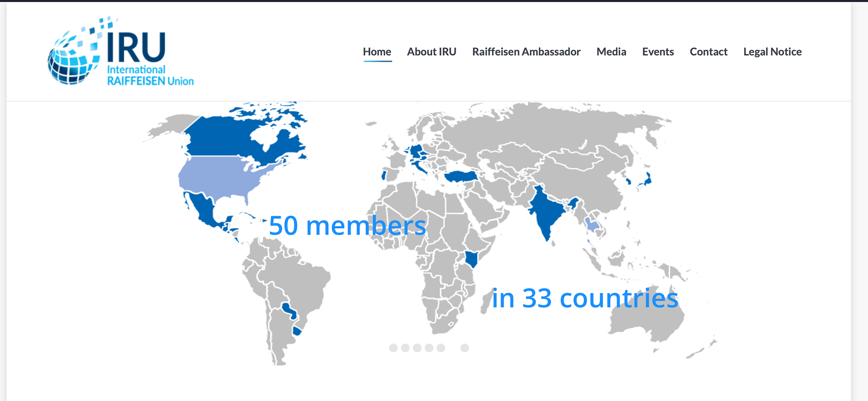This screenshot has width=868, height=401.
Task: Open the Legal Notice link
Action: coord(772,52)
